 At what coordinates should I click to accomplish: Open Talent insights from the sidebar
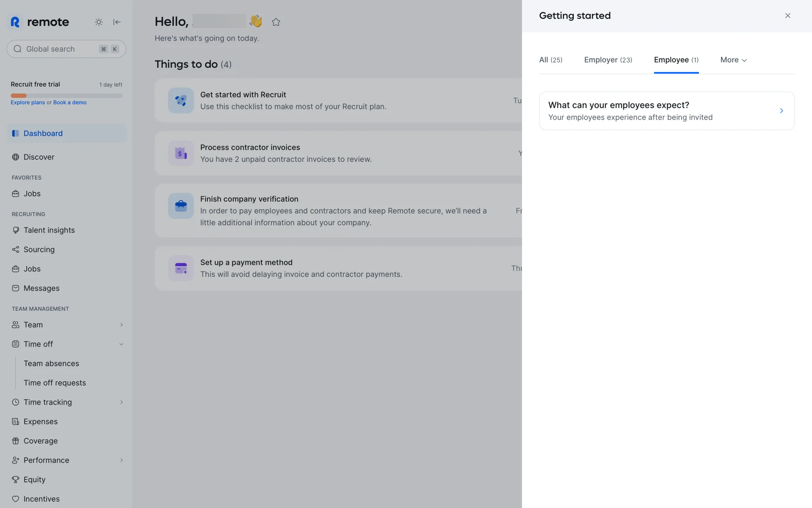[x=49, y=230]
